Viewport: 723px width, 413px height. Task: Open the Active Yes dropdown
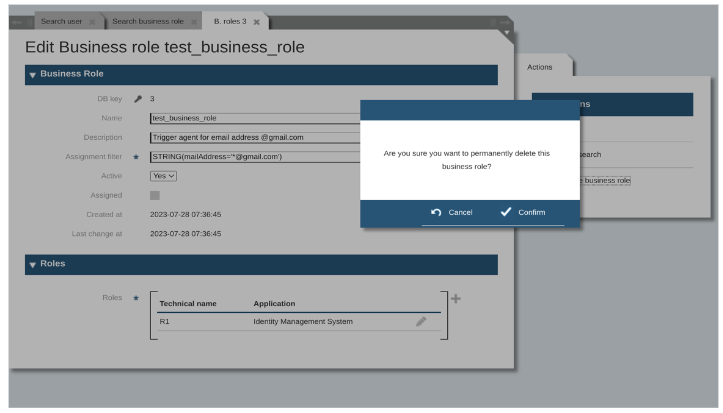coord(163,176)
